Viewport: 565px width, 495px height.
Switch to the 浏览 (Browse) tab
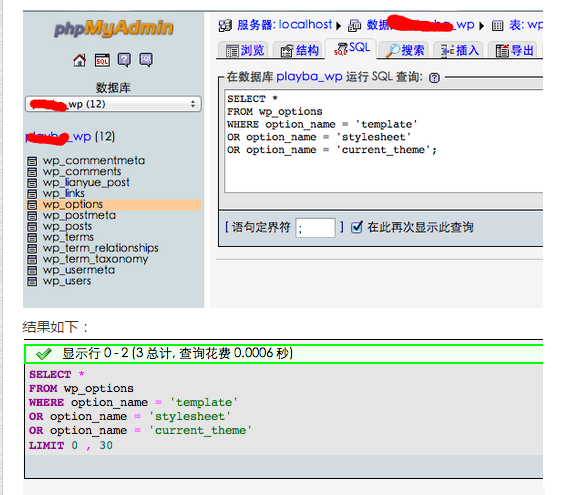point(245,50)
